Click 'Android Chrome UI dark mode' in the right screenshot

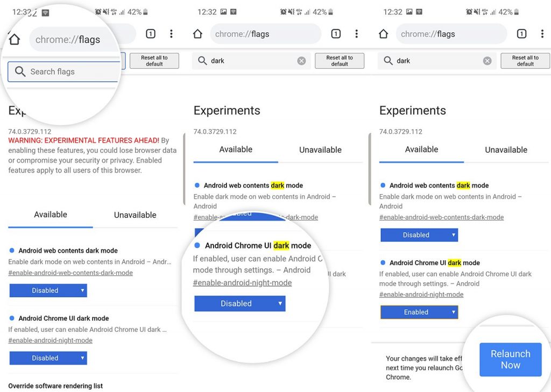point(435,263)
